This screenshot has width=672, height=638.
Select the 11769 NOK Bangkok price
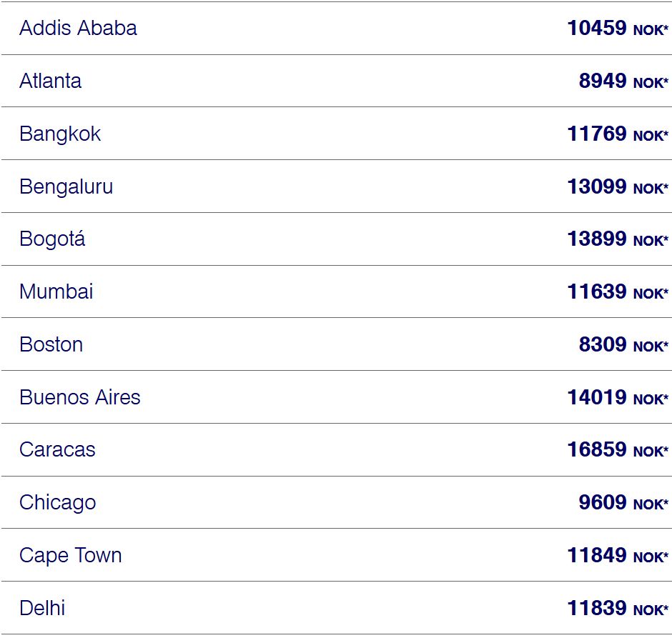[618, 134]
